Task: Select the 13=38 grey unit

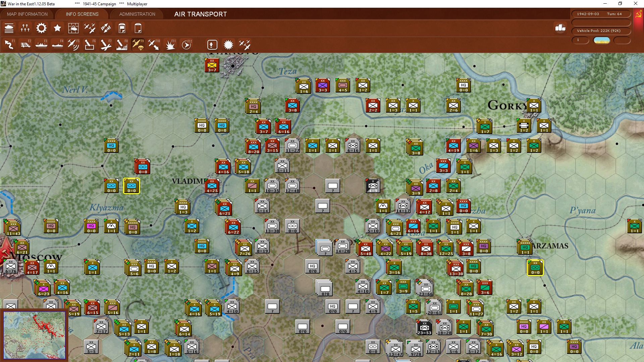Action: coord(272,226)
